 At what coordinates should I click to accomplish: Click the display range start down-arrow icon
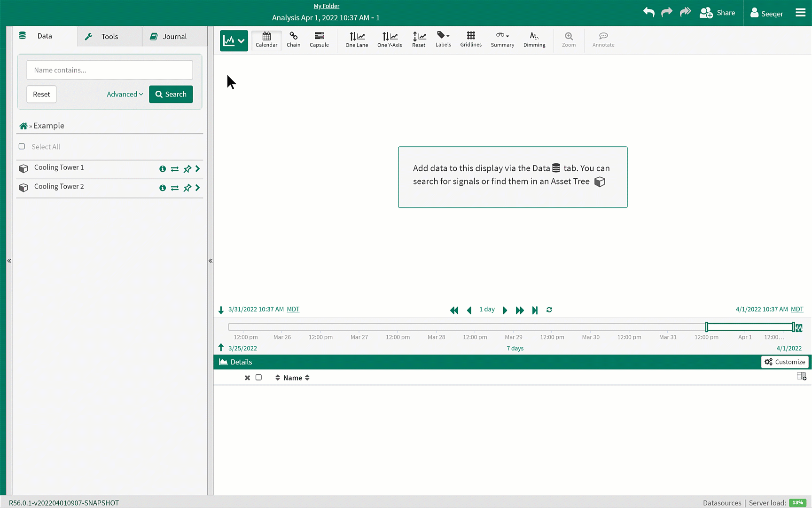coord(221,310)
